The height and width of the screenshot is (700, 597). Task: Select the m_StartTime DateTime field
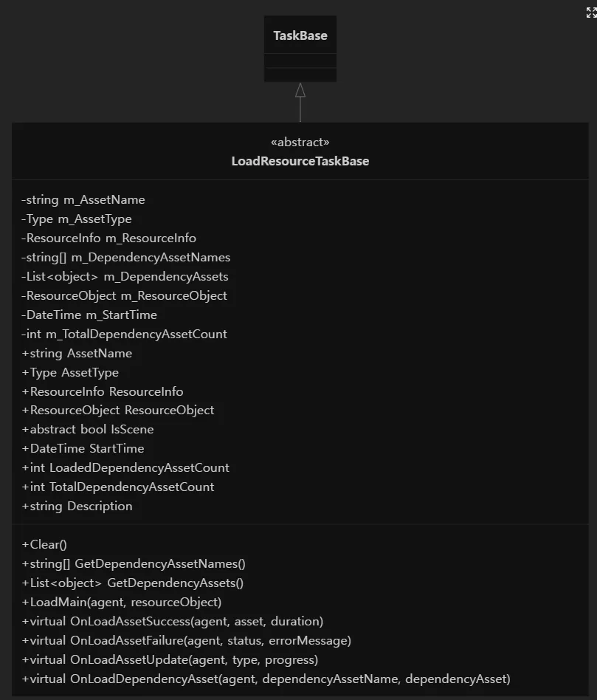tap(89, 315)
